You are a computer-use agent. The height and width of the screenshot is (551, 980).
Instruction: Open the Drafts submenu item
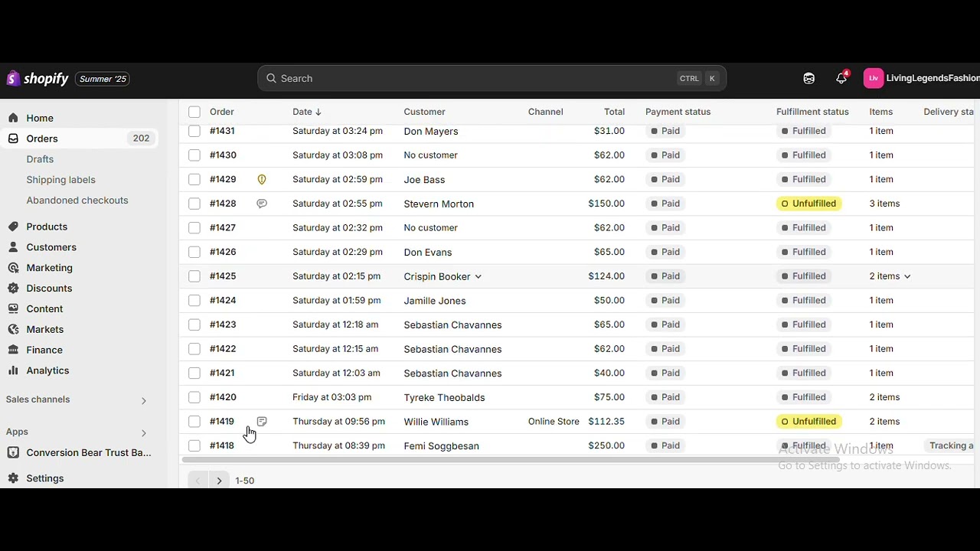tap(40, 159)
